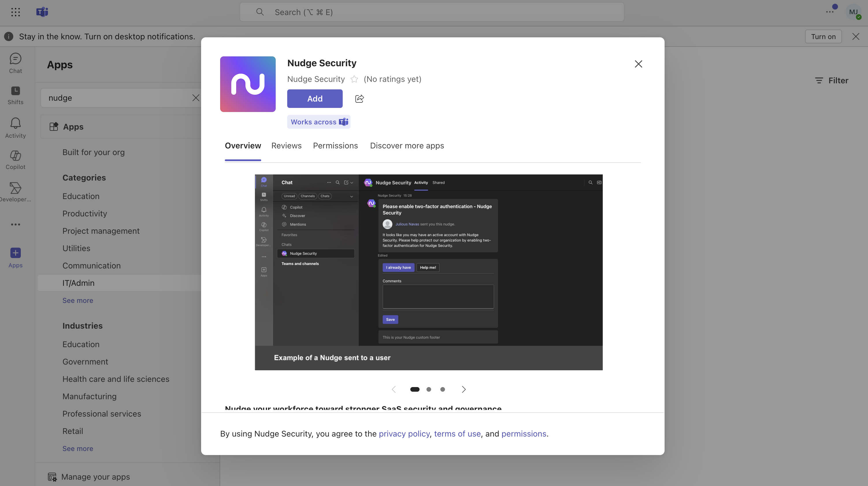Open the app launcher grid icon
Viewport: 868px width, 486px height.
[16, 12]
